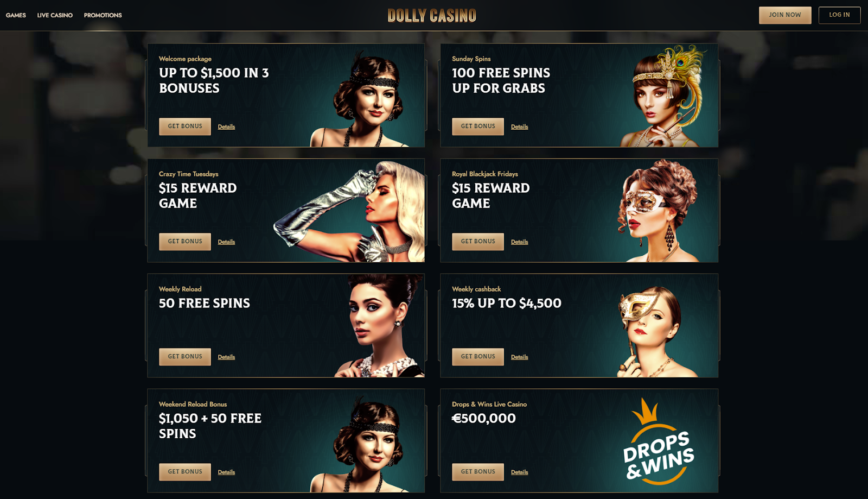Get the Sunday Spins bonus
The width and height of the screenshot is (868, 499).
[478, 127]
